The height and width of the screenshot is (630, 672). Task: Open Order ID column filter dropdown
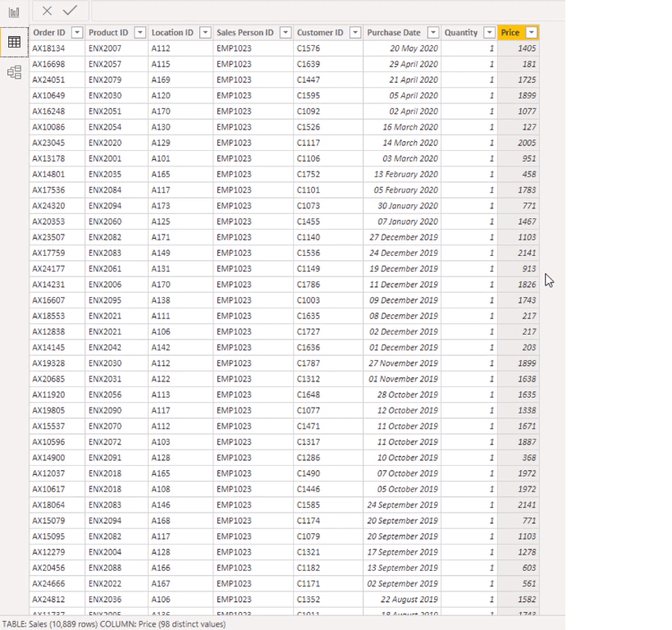point(77,33)
